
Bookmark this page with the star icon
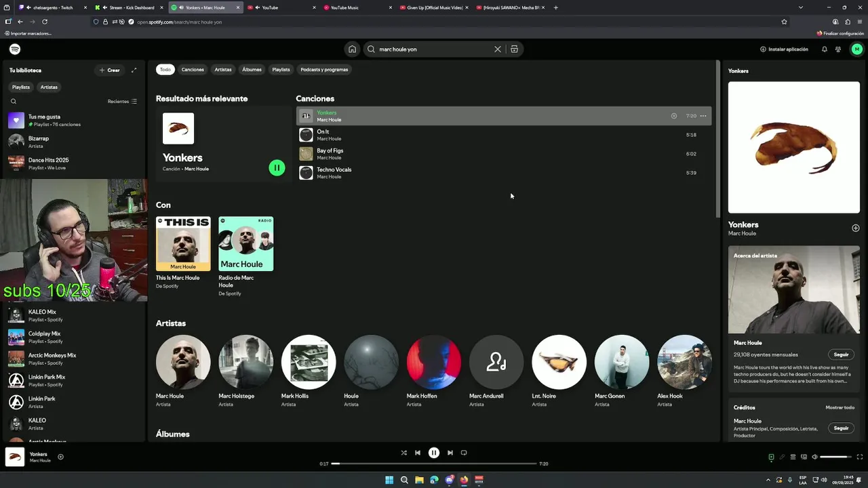click(785, 22)
